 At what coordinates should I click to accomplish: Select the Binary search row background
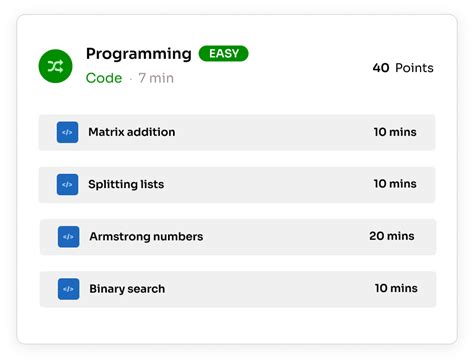click(238, 289)
